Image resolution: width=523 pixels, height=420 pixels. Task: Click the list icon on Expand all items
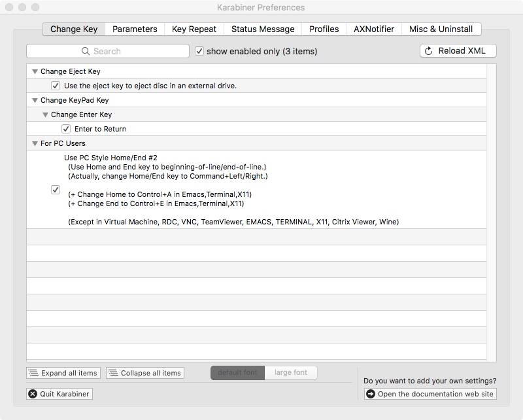[x=33, y=373]
